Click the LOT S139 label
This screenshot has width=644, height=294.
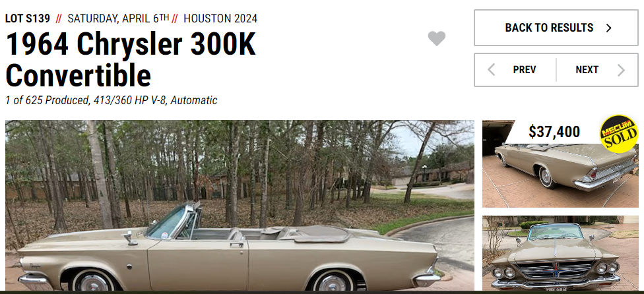[x=28, y=18]
